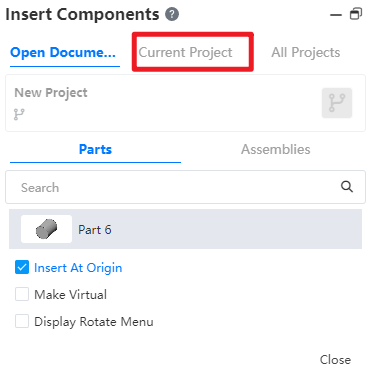Screen dimensions: 369x380
Task: Switch to the Assemblies tab
Action: (x=276, y=149)
